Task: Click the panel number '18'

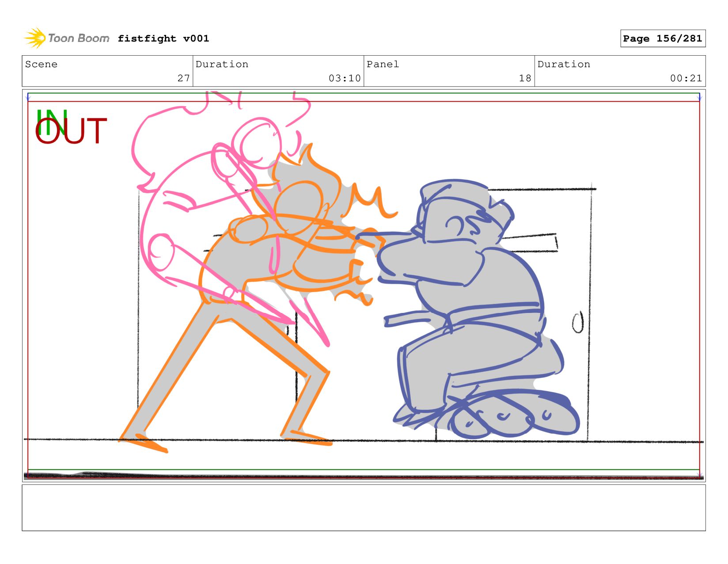Action: click(x=525, y=78)
